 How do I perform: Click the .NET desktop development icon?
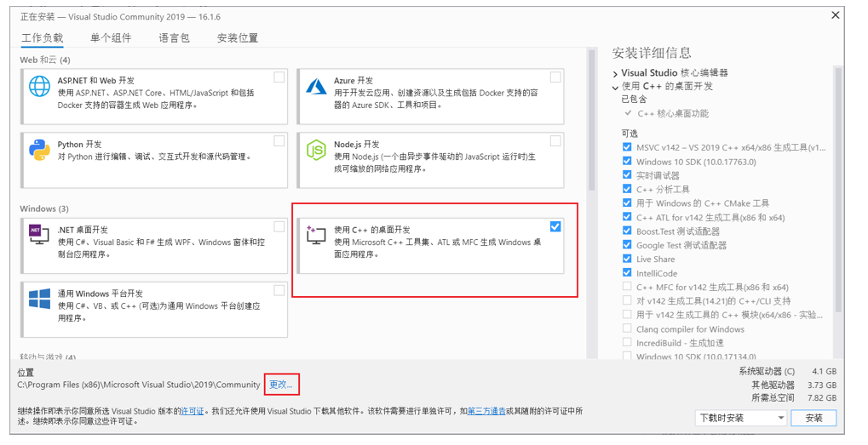(39, 235)
